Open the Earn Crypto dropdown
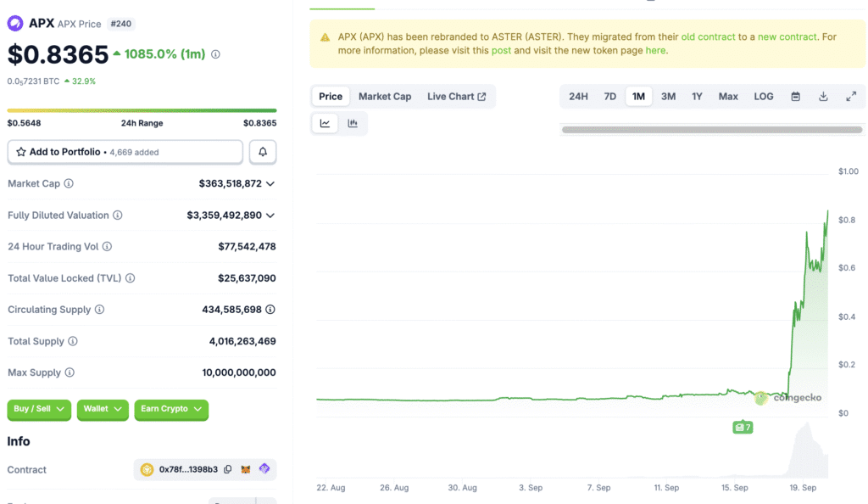The image size is (868, 504). 171,409
